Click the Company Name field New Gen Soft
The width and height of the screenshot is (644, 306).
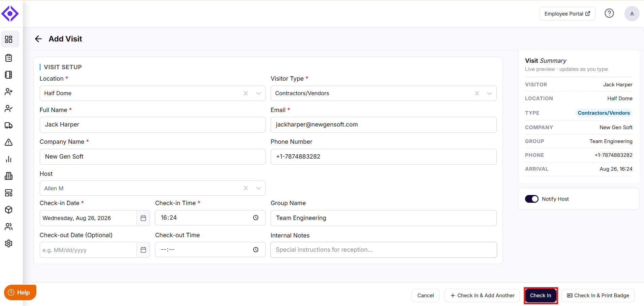click(152, 157)
